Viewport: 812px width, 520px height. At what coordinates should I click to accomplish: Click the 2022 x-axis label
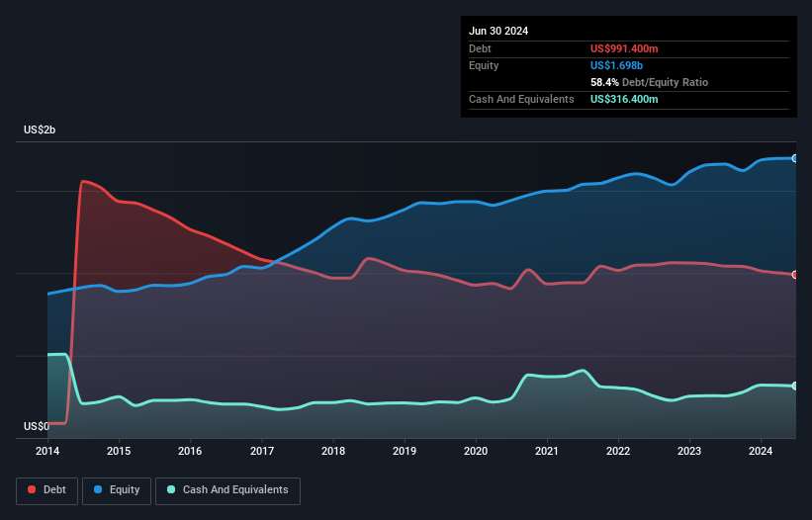(x=618, y=451)
